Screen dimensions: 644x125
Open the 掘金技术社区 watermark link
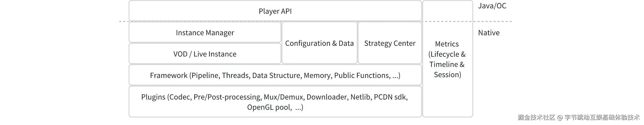tap(536, 117)
